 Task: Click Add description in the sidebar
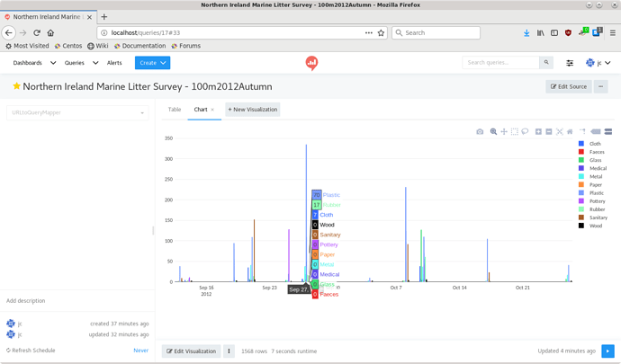[x=26, y=301]
